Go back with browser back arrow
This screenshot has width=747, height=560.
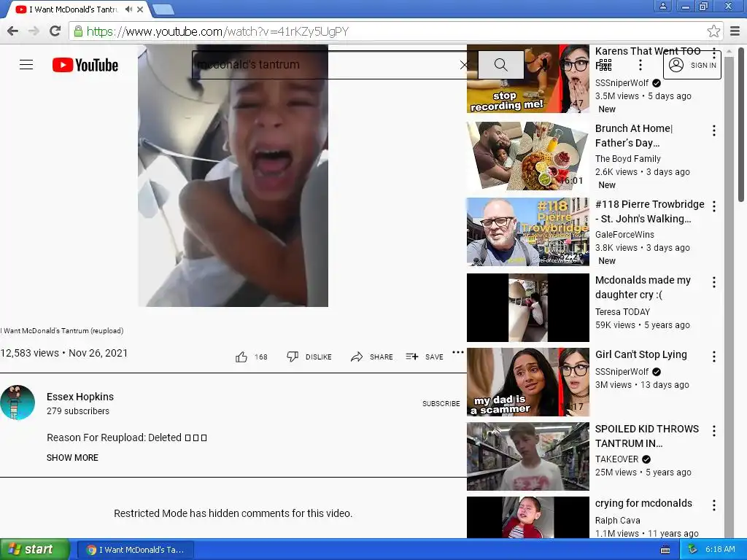12,31
